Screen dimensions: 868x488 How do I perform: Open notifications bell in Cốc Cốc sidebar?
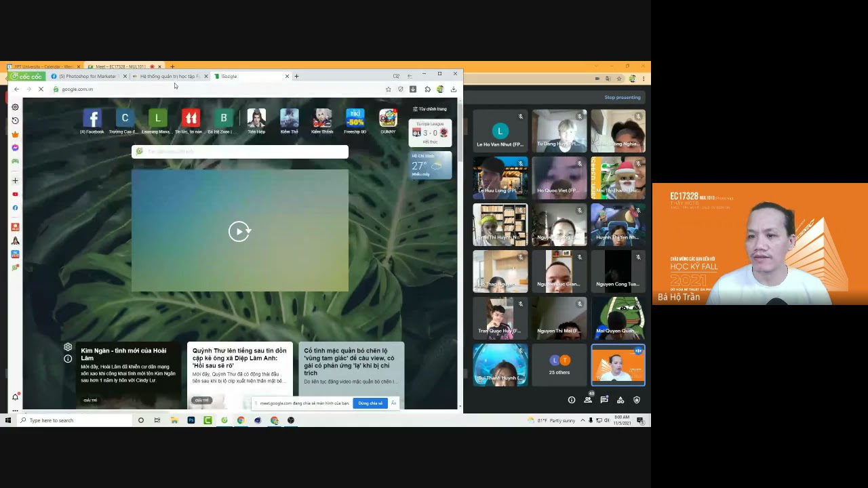coord(15,397)
